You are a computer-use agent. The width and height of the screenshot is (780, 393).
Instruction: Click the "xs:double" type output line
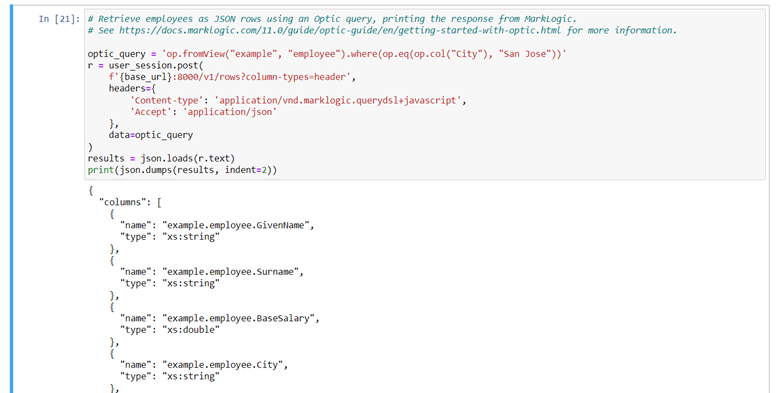pos(170,330)
